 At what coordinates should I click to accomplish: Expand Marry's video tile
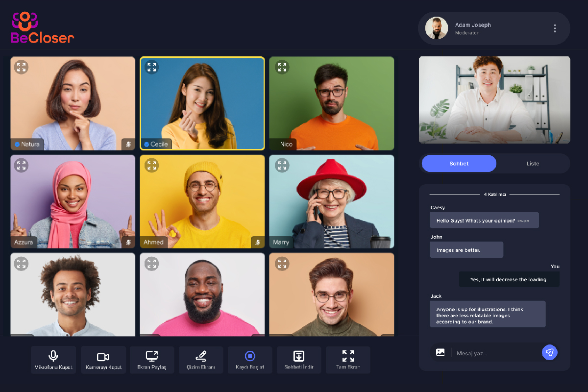tap(282, 166)
